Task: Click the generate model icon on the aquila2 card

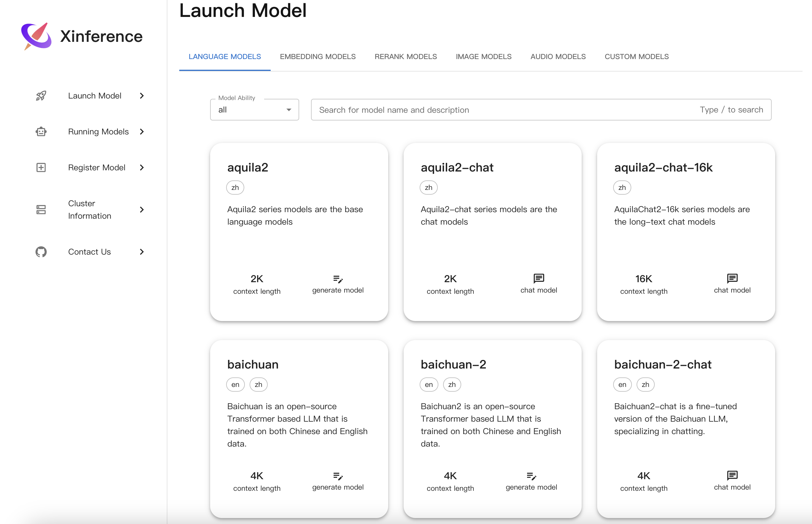Action: (338, 279)
